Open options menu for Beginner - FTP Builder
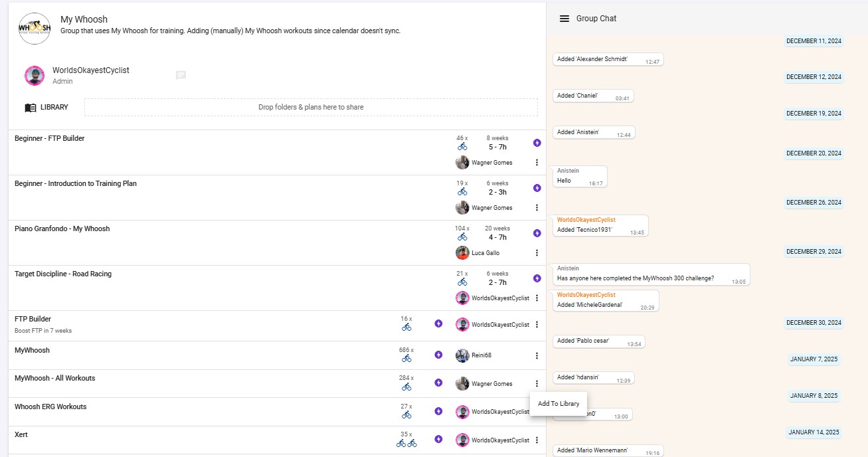 point(537,162)
